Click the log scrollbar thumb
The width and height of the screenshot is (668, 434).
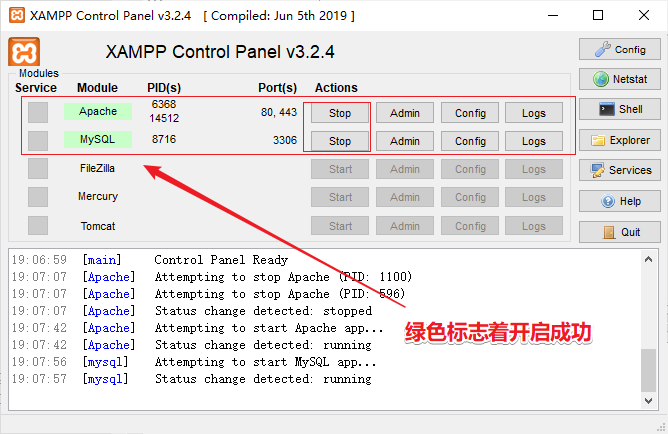click(648, 370)
